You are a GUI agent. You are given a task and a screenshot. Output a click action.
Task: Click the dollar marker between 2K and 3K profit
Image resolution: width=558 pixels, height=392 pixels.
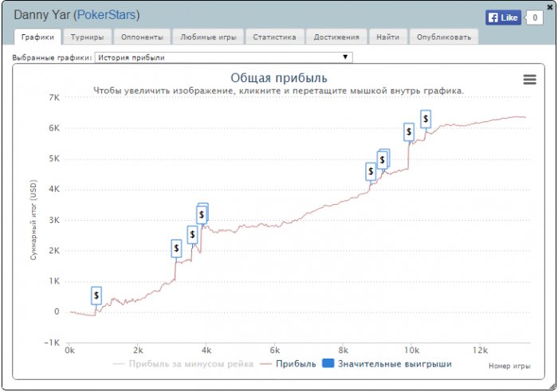[192, 235]
